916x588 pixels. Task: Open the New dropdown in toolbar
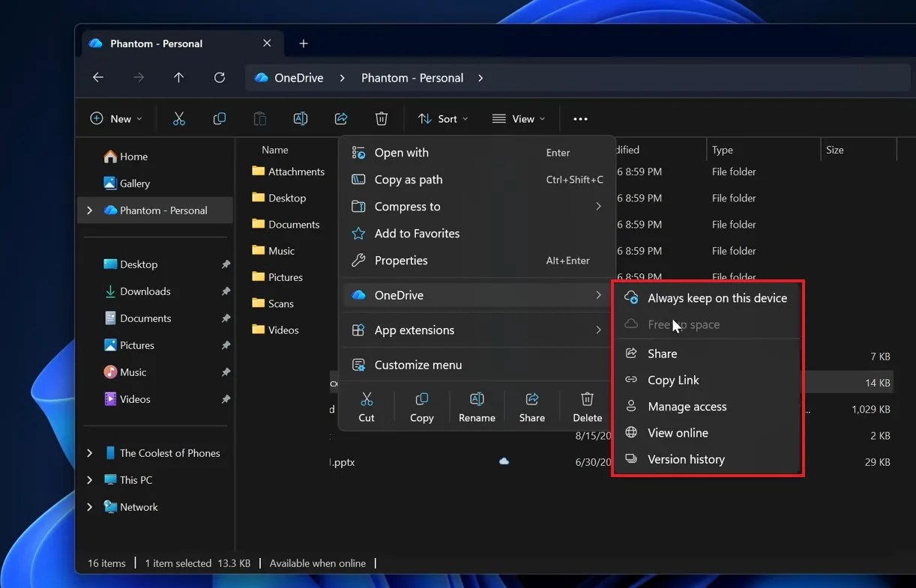tap(116, 118)
